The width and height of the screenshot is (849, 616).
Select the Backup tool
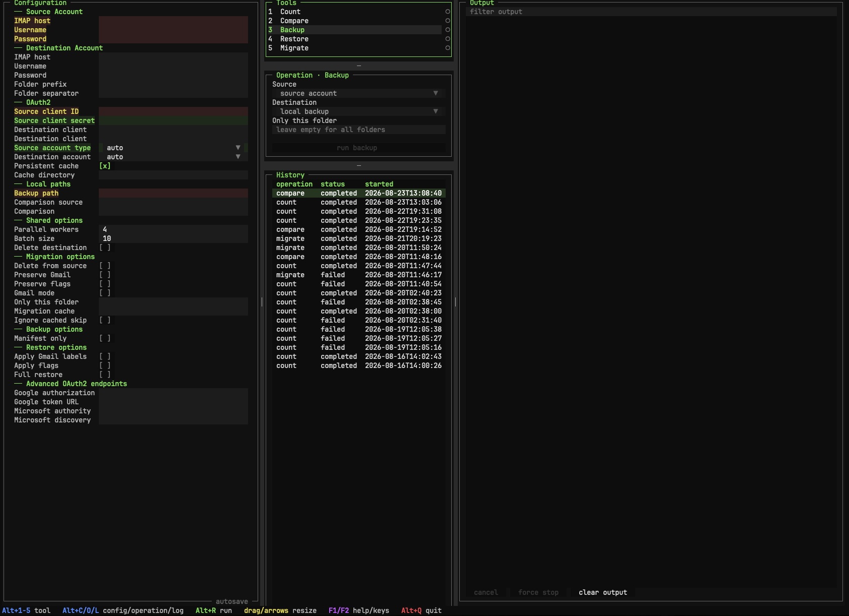pyautogui.click(x=355, y=30)
